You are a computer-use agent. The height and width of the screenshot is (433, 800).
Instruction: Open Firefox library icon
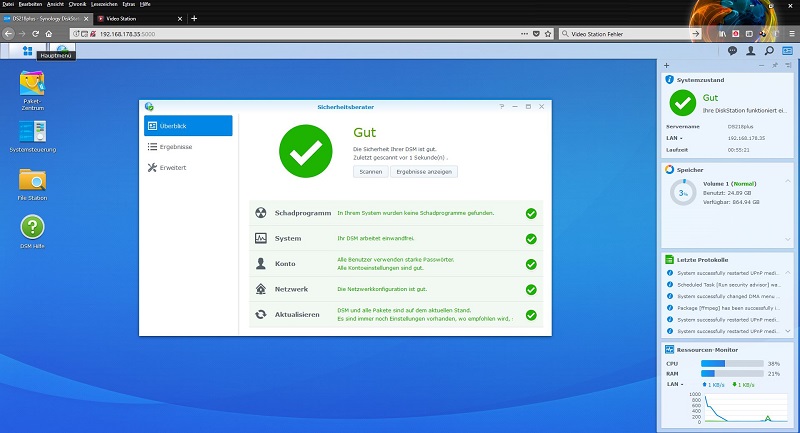pyautogui.click(x=722, y=34)
